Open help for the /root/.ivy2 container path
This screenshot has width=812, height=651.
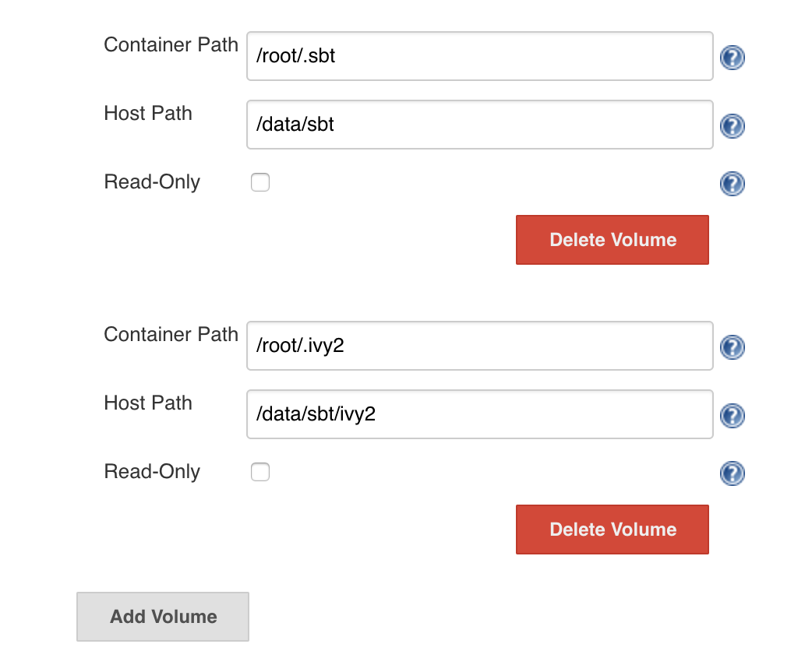(732, 347)
